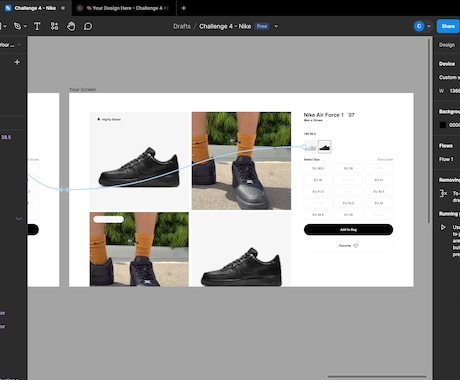
Task: Click the Drafts breadcrumb link
Action: point(182,26)
